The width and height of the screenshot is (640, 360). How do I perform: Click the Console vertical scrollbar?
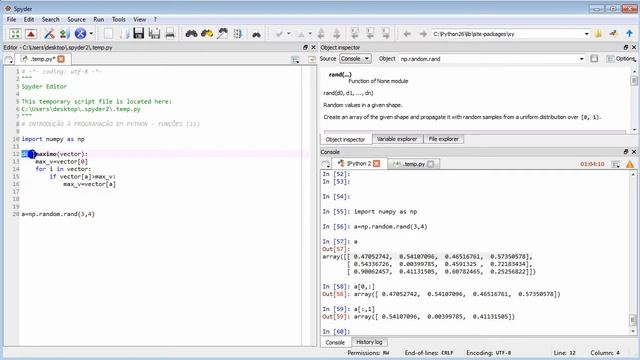coord(633,253)
